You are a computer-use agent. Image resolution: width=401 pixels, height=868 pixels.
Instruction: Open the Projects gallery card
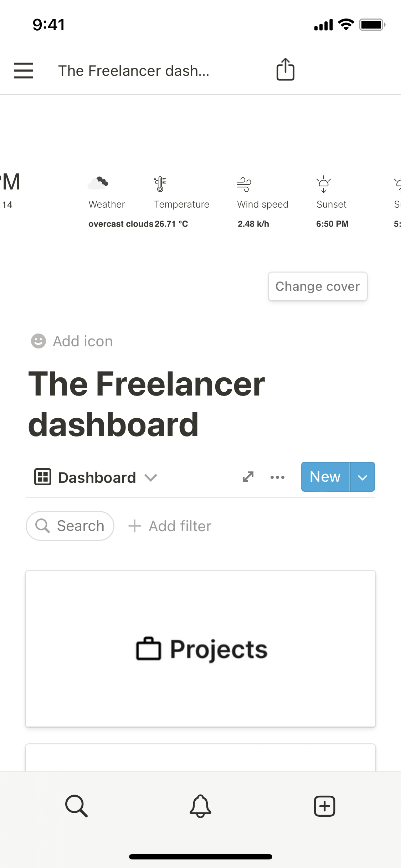(200, 649)
